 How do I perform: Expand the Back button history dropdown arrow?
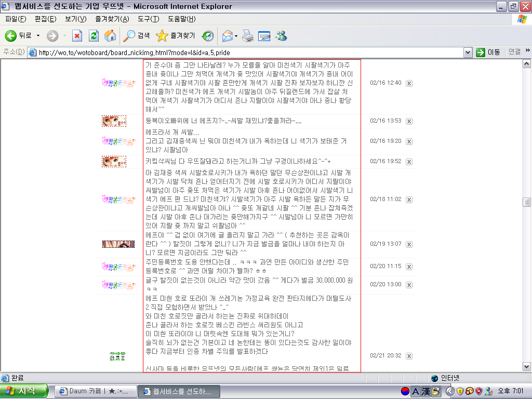[x=38, y=36]
